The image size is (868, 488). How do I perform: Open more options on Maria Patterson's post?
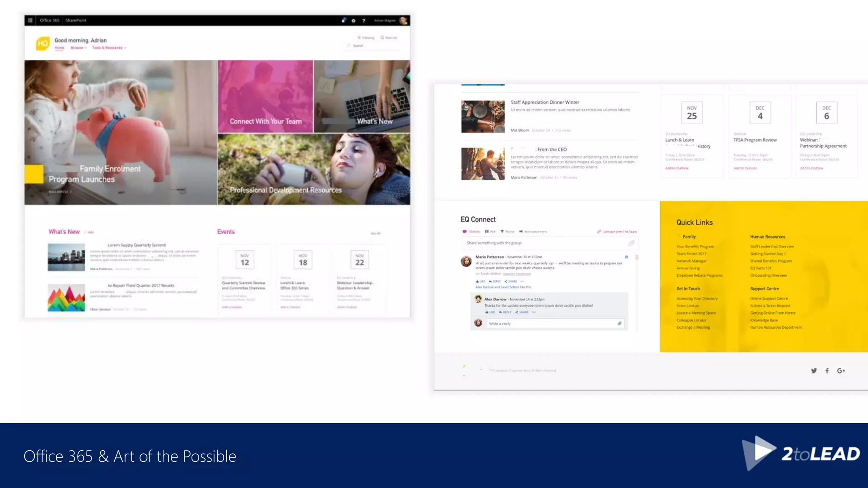(x=522, y=281)
